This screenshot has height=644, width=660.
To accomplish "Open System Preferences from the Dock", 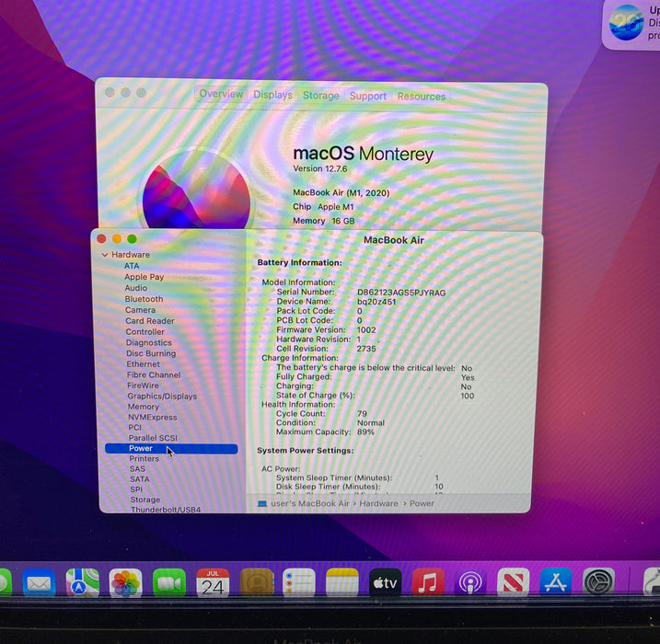I will click(598, 582).
